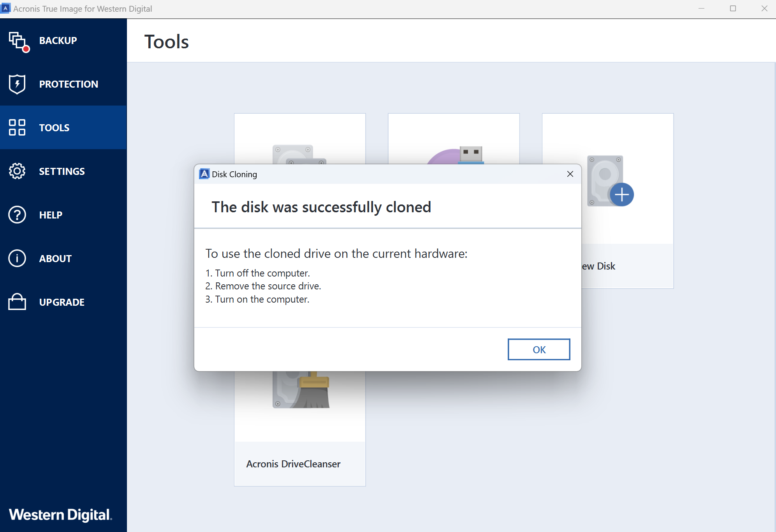Maximize the Acronis True Image window
This screenshot has height=532, width=776.
coord(733,9)
